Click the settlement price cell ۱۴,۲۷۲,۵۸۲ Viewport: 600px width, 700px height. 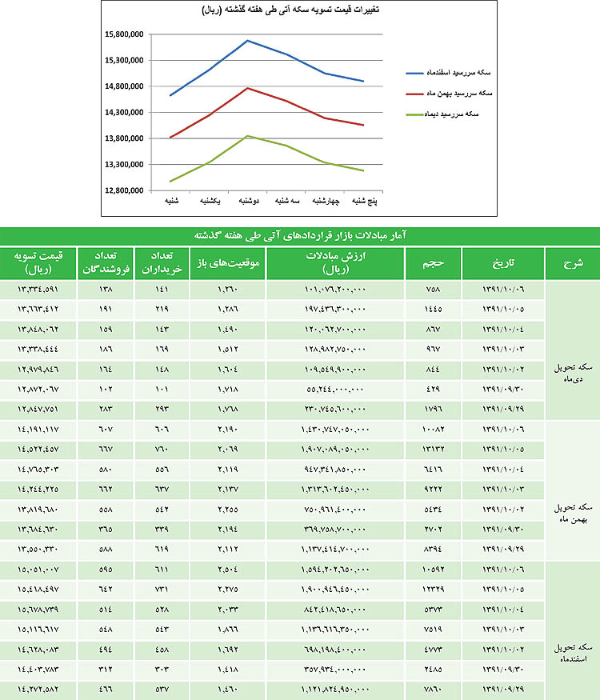point(38,690)
